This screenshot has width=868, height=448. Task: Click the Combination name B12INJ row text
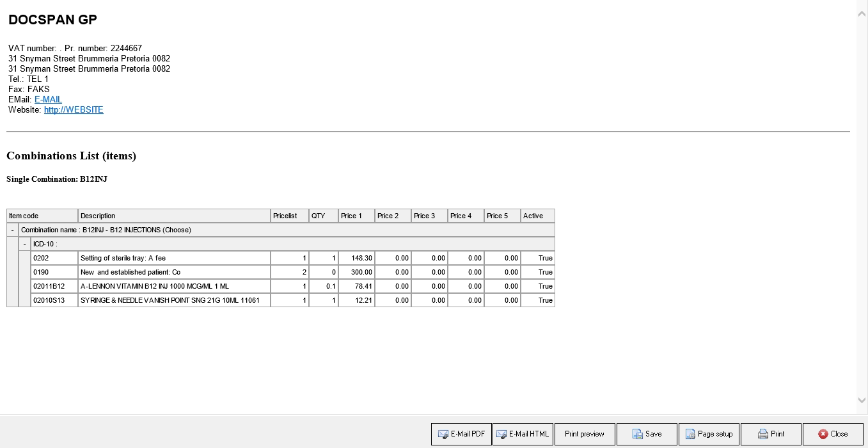pos(106,230)
